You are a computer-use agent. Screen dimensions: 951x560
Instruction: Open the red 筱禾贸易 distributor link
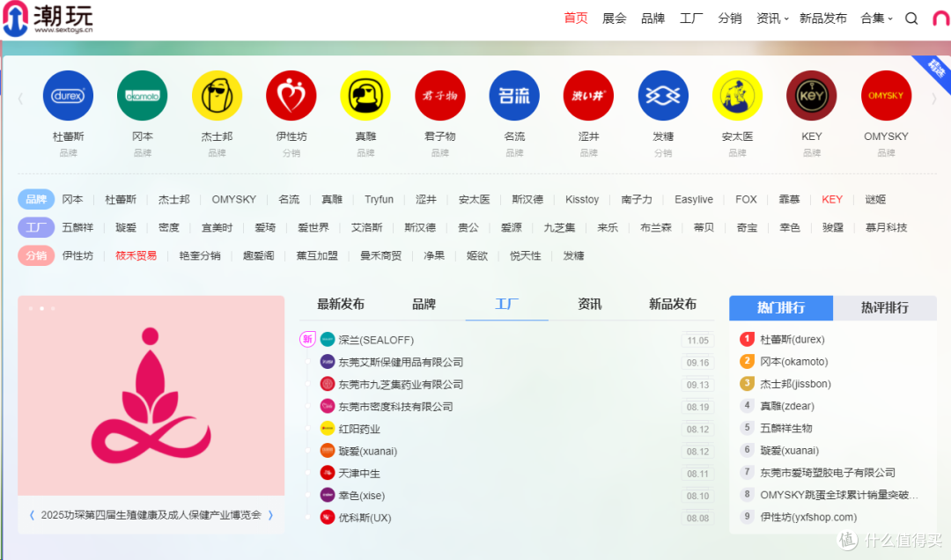point(136,255)
